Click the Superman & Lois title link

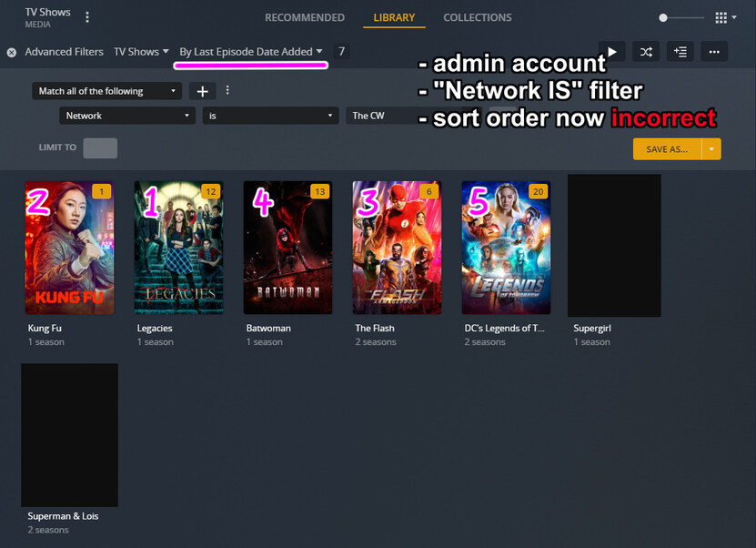pos(63,516)
